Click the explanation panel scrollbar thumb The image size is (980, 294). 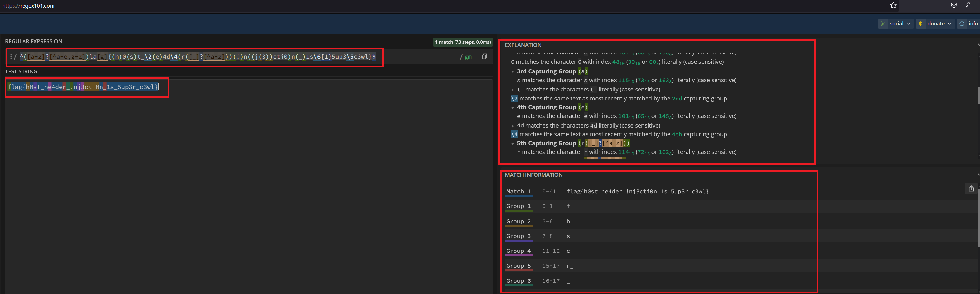[x=978, y=95]
